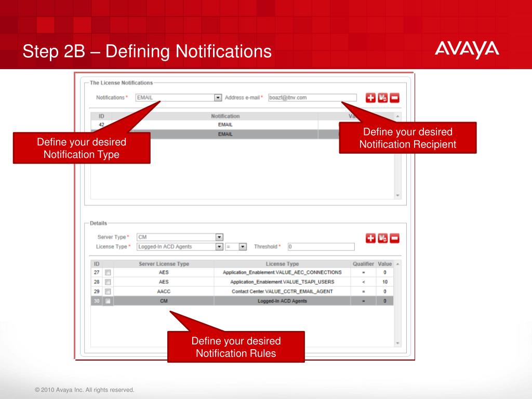This screenshot has width=532, height=399.
Task: Click the License Type column header in Details table
Action: pos(282,263)
